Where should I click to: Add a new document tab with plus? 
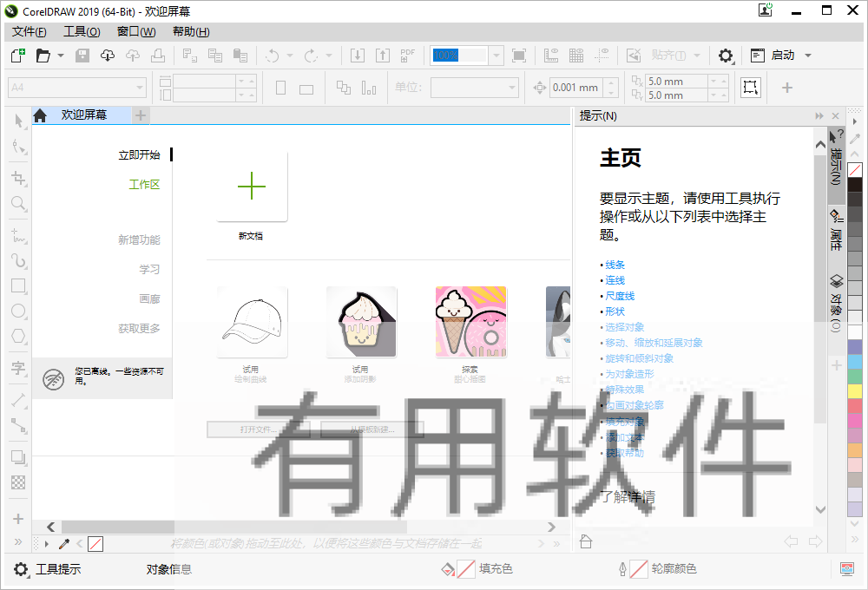[141, 115]
